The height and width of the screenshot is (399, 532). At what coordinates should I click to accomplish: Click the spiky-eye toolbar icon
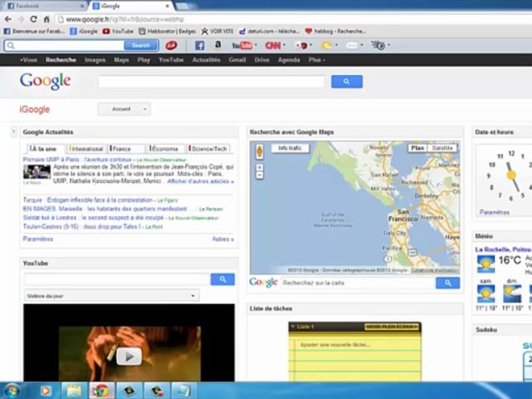pos(377,45)
